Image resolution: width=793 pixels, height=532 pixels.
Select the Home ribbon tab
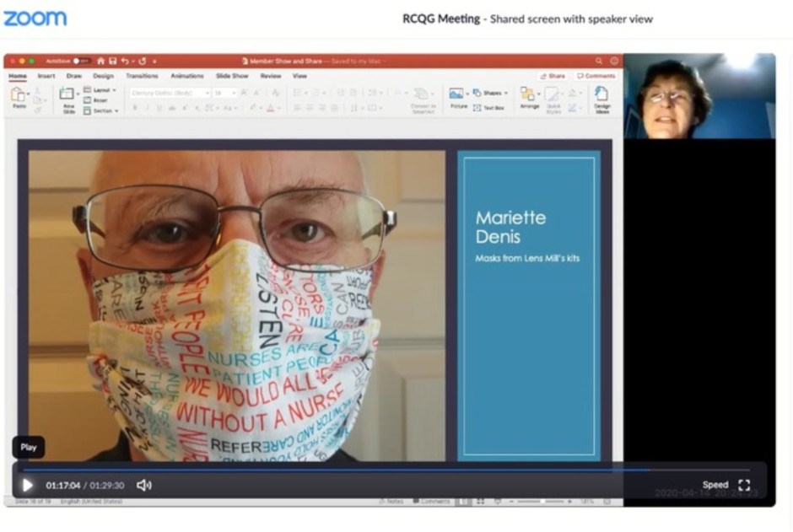point(17,76)
